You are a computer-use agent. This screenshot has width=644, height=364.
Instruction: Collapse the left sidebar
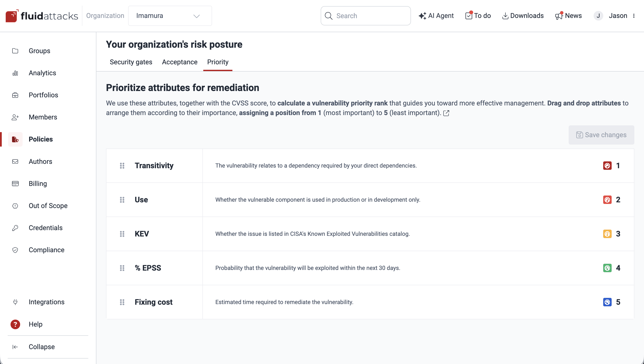pyautogui.click(x=42, y=347)
